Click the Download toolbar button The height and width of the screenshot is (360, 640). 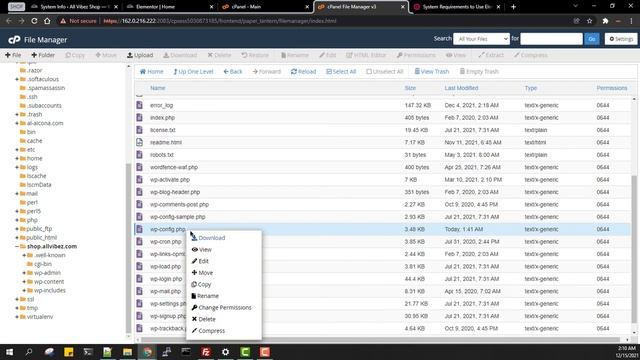(x=180, y=55)
